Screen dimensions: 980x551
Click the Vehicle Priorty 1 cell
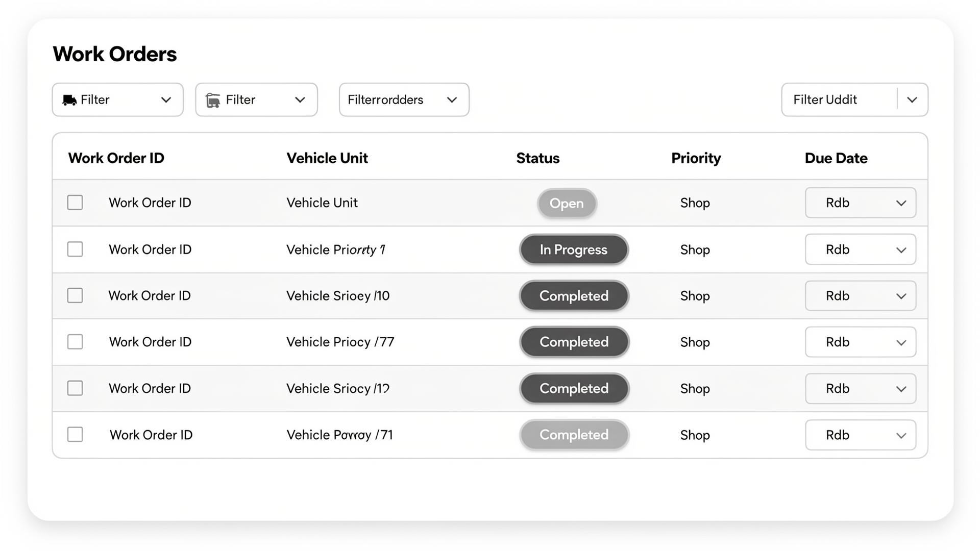(336, 249)
